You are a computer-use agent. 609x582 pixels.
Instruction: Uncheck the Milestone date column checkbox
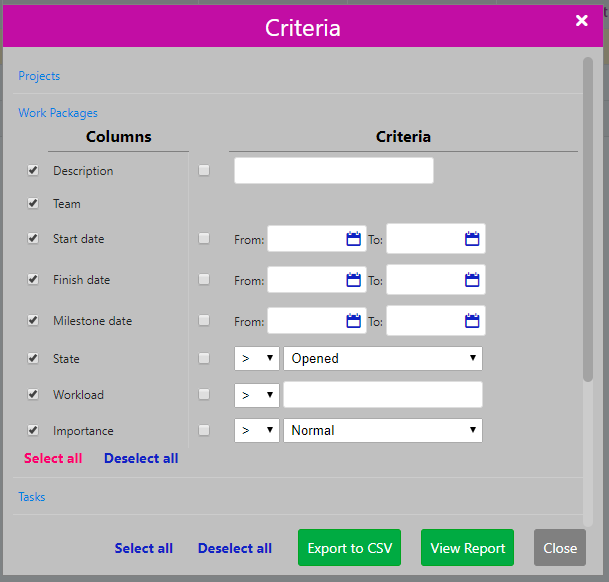click(33, 321)
